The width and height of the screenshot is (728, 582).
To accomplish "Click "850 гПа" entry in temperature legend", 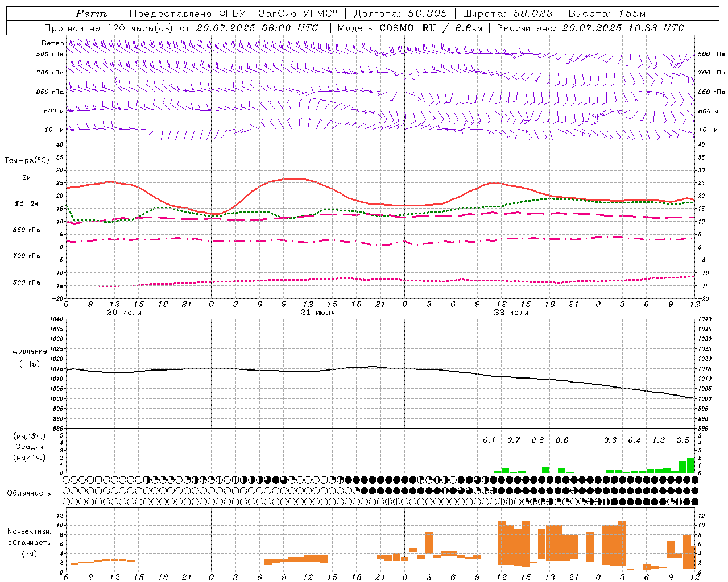I will (x=27, y=230).
